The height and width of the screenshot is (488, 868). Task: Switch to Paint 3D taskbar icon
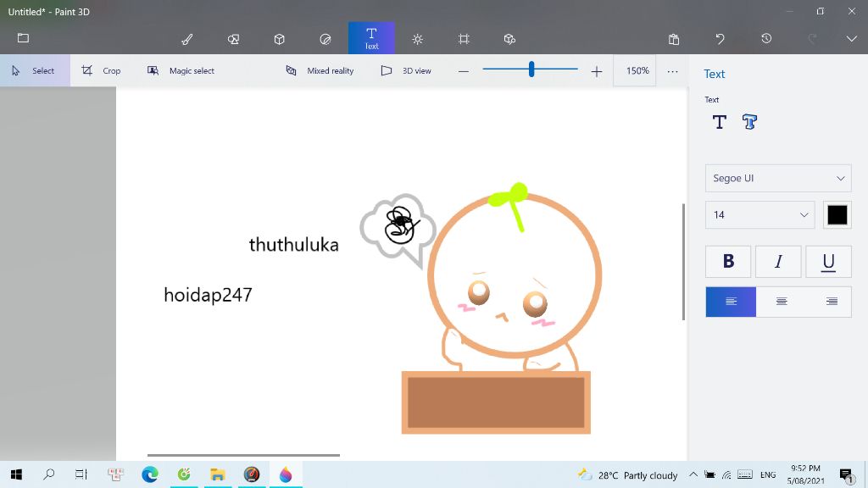tap(286, 474)
